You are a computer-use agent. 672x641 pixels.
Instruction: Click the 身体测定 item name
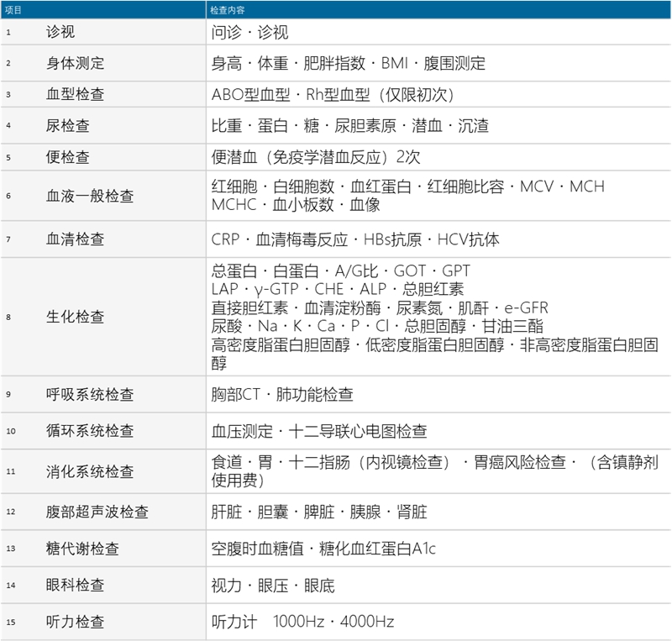[75, 63]
